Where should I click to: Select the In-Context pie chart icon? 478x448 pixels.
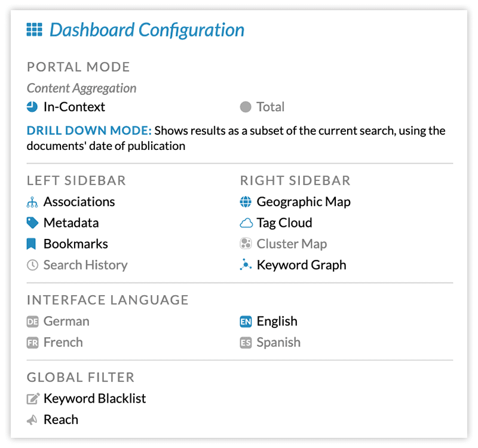click(x=32, y=107)
